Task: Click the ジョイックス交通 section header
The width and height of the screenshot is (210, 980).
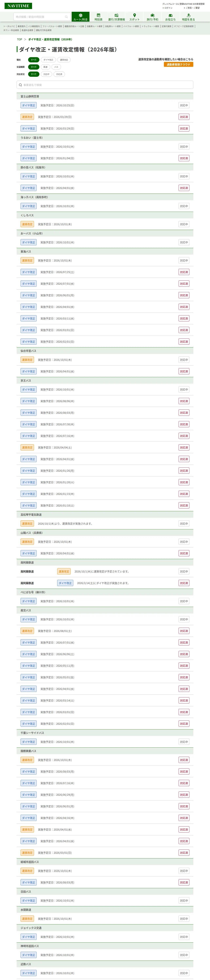Action: click(105, 928)
